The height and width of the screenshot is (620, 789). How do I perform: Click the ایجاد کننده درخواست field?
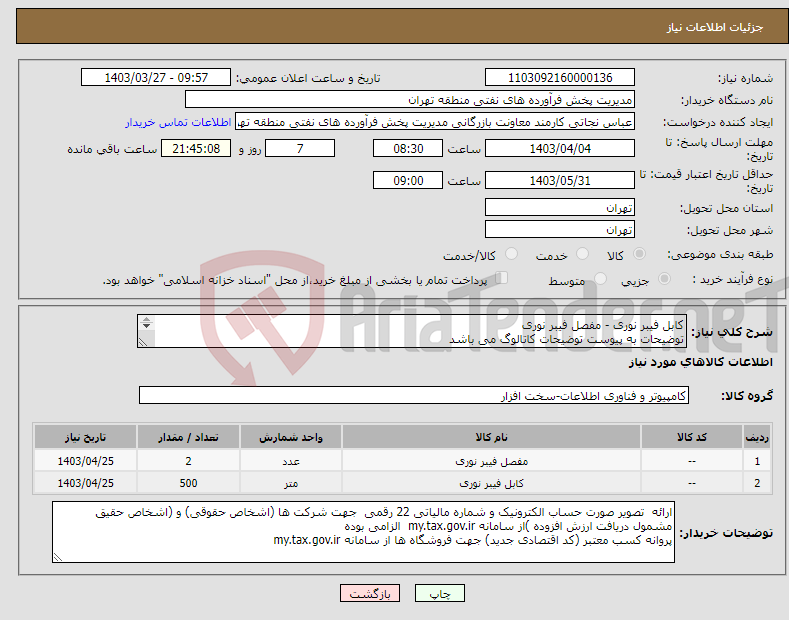(x=435, y=122)
